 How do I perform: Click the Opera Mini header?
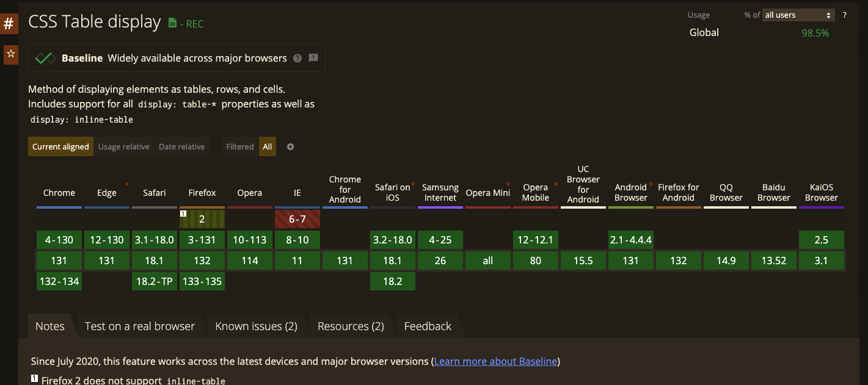pos(488,193)
